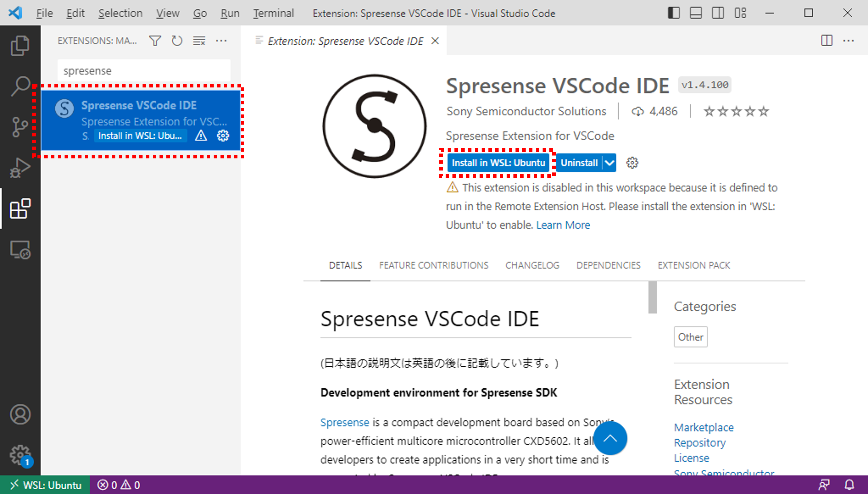Switch to FEATURE CONTRIBUTIONS tab

coord(434,265)
